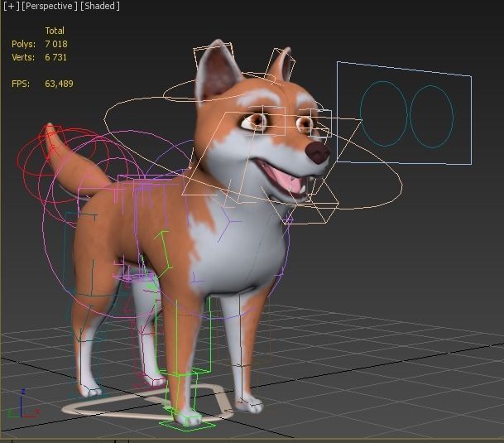Open the [+] viewport general menu
The image size is (504, 443).
click(x=12, y=6)
